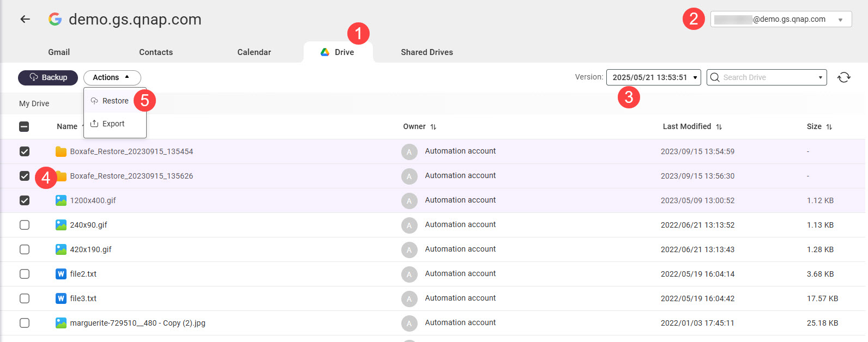Viewport: 868px width, 342px height.
Task: Click the Boxafe_Restore_20230915_135454 folder icon
Action: (61, 151)
